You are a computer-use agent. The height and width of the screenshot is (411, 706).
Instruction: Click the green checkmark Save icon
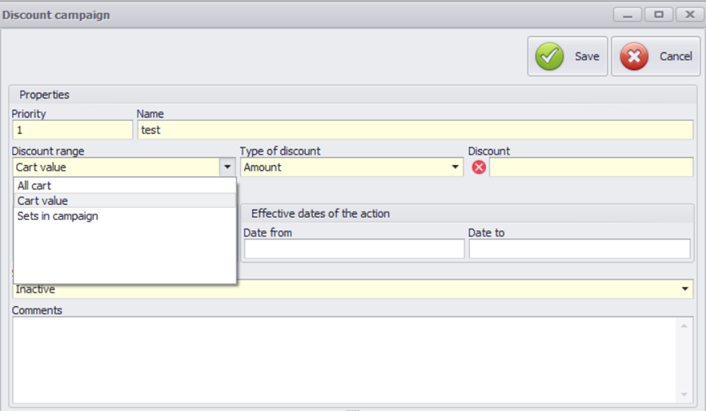tap(549, 56)
